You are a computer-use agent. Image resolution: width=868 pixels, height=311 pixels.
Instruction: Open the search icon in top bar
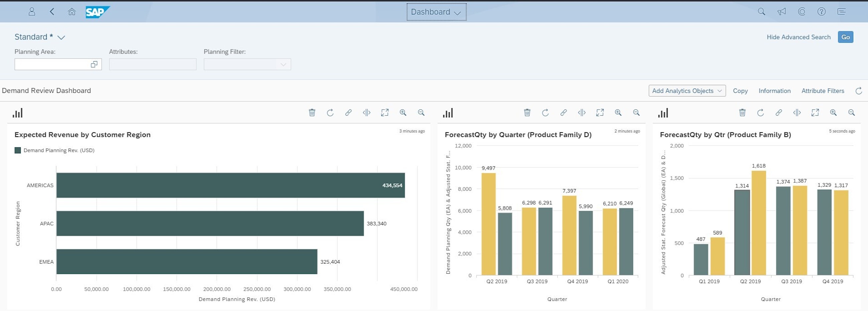pos(761,11)
